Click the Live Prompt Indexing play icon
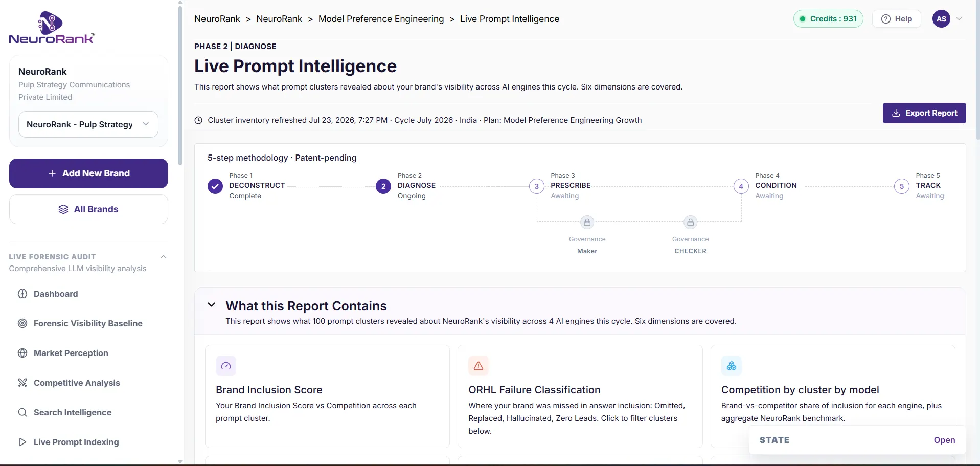The width and height of the screenshot is (980, 466). (x=22, y=442)
